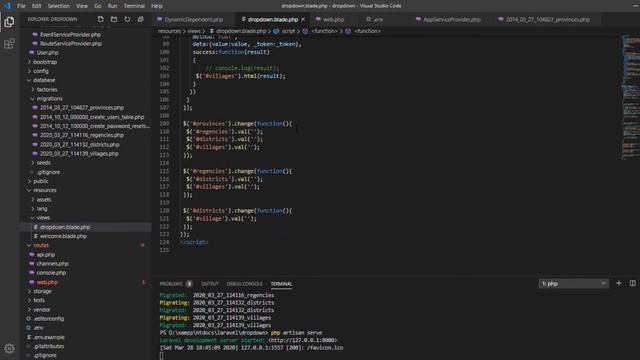The height and width of the screenshot is (360, 640).
Task: Open channels.php in routes folder
Action: [x=52, y=264]
